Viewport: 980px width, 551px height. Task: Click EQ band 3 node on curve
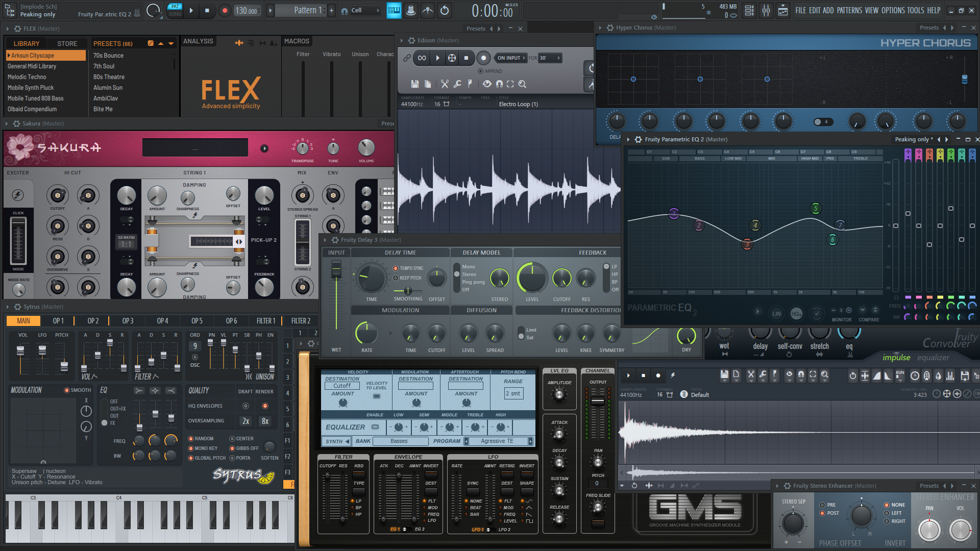point(747,245)
